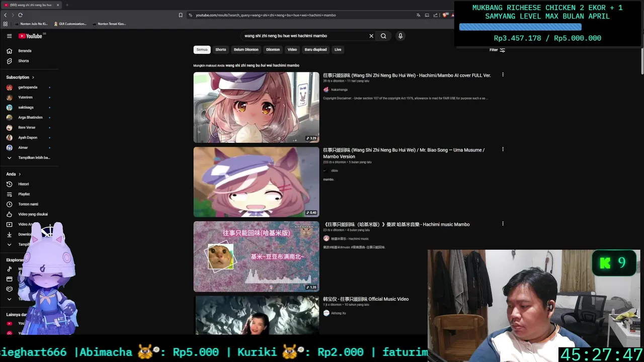Clear the search box with the X
The height and width of the screenshot is (362, 644).
point(371,36)
